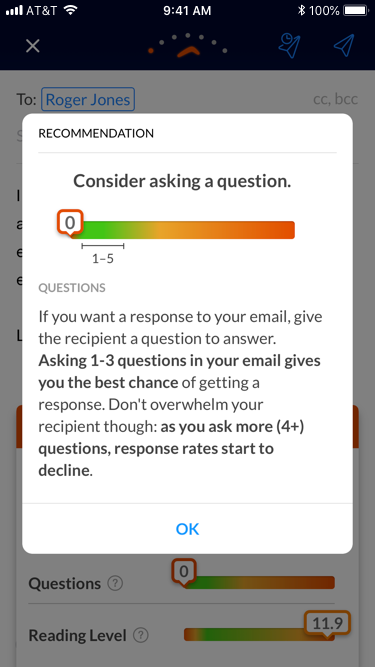This screenshot has width=375, height=667.
Task: Select the Roger Jones recipient chip
Action: [88, 100]
